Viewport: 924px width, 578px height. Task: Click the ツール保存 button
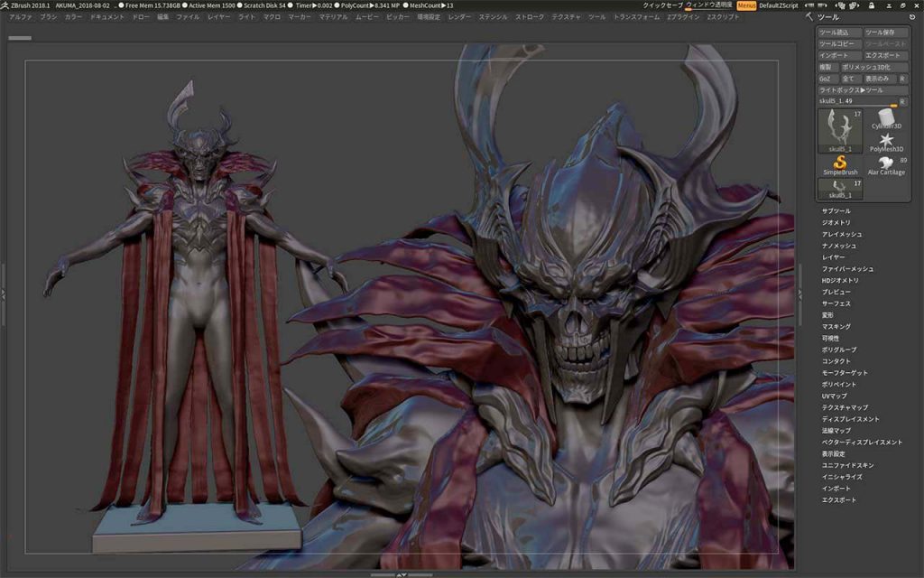[885, 33]
